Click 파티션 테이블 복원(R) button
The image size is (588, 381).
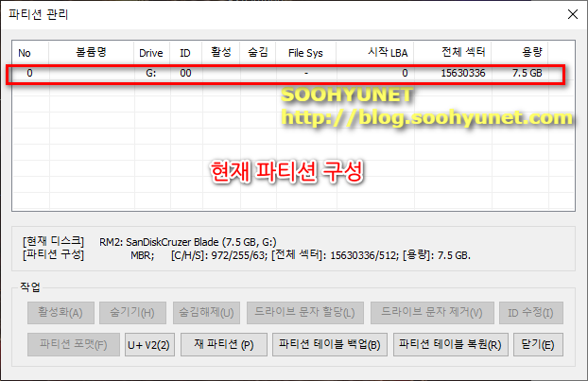tap(450, 345)
